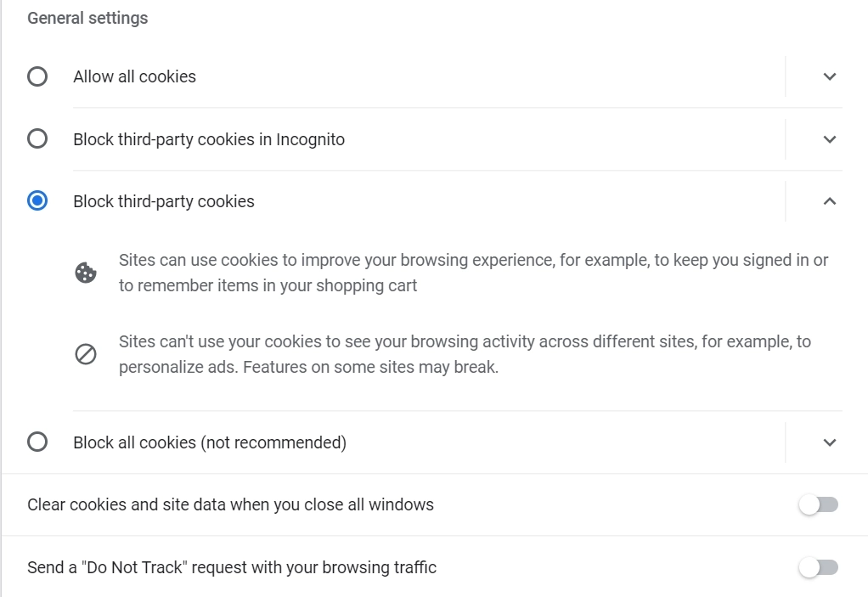Select Block third-party cookies in Incognito radio
The image size is (868, 597).
[x=37, y=138]
